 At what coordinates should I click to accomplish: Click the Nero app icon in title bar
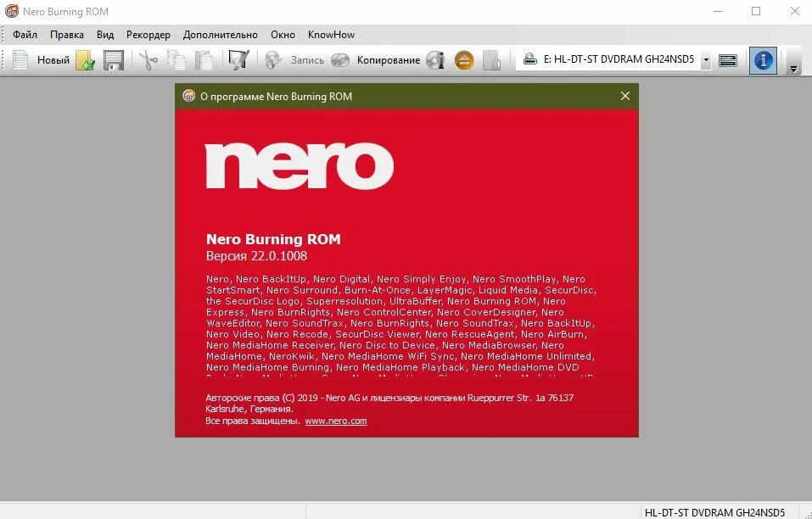(x=11, y=11)
